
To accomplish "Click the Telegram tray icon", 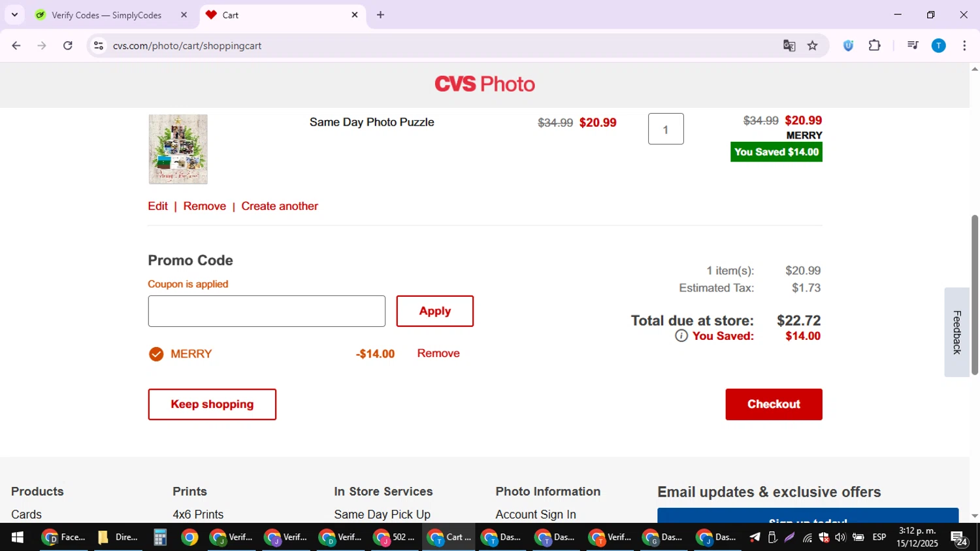I will click(755, 537).
